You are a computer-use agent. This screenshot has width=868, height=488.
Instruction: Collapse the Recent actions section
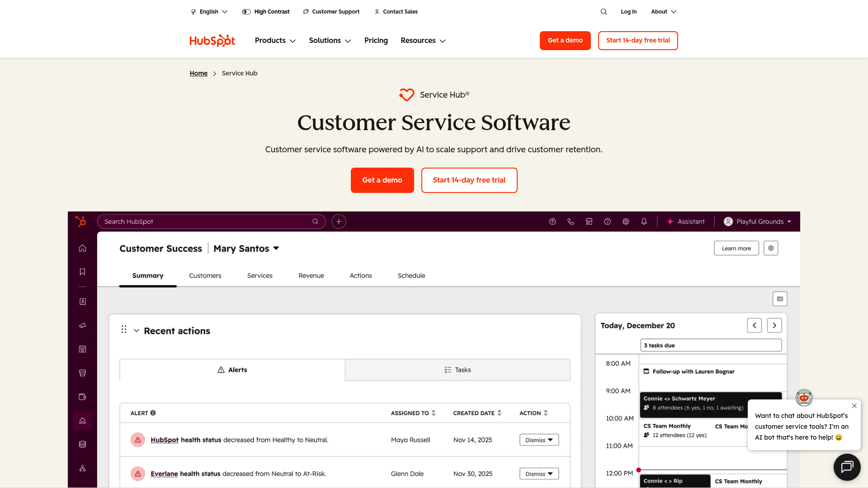137,330
